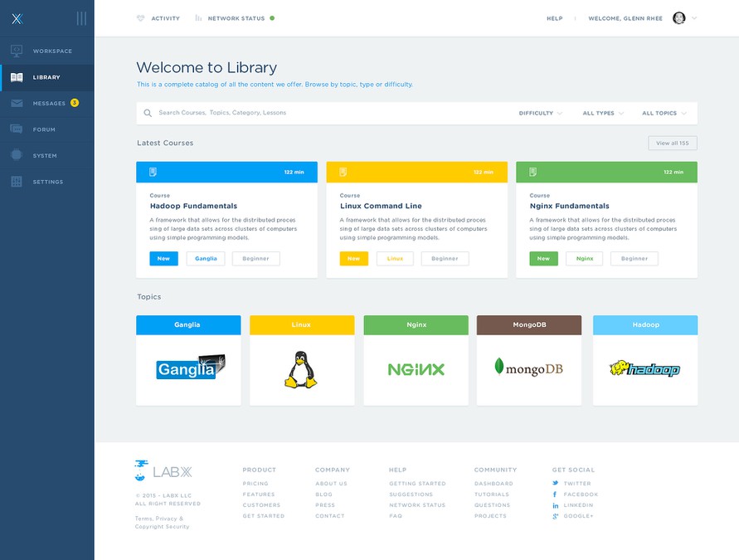Collapse sidebar using the three-bar icon
The image size is (739, 560).
click(x=80, y=17)
